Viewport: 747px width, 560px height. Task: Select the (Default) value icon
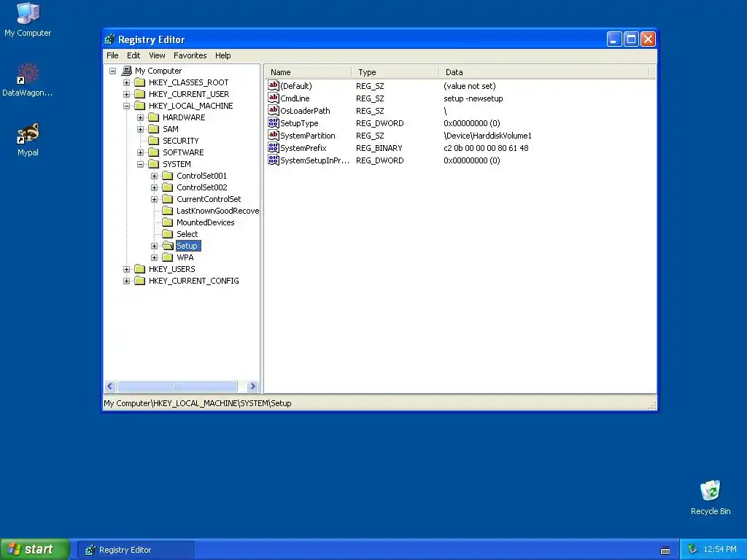click(x=274, y=86)
